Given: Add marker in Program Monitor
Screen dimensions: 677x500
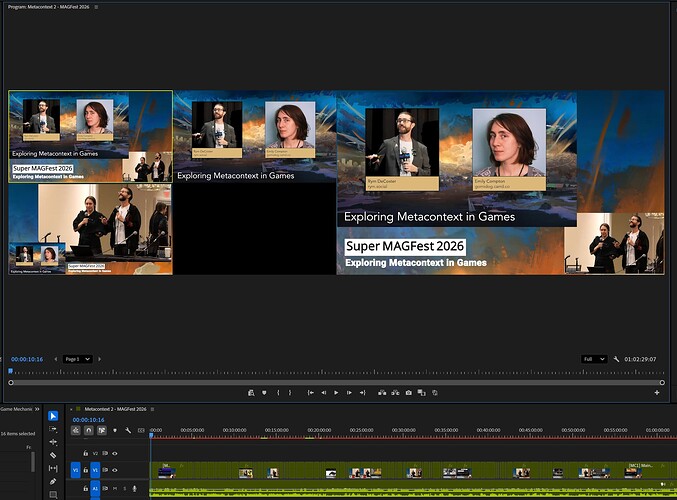Looking at the screenshot, I should (x=264, y=393).
